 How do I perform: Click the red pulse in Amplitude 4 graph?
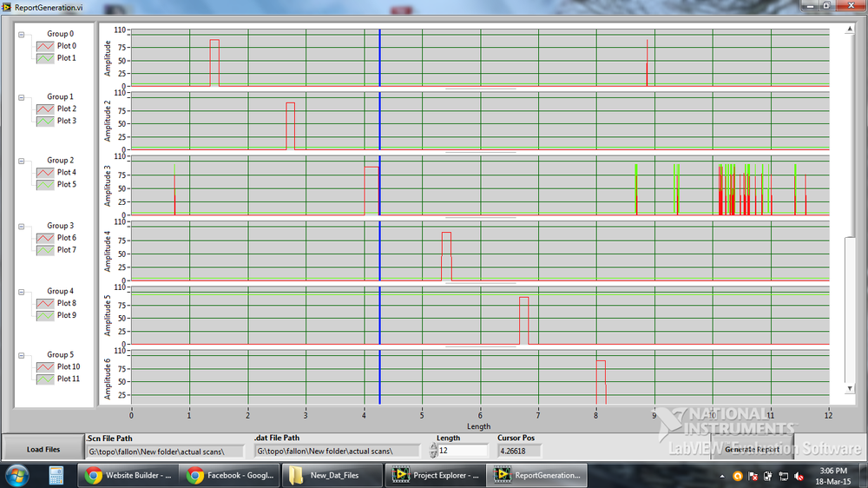tap(446, 256)
